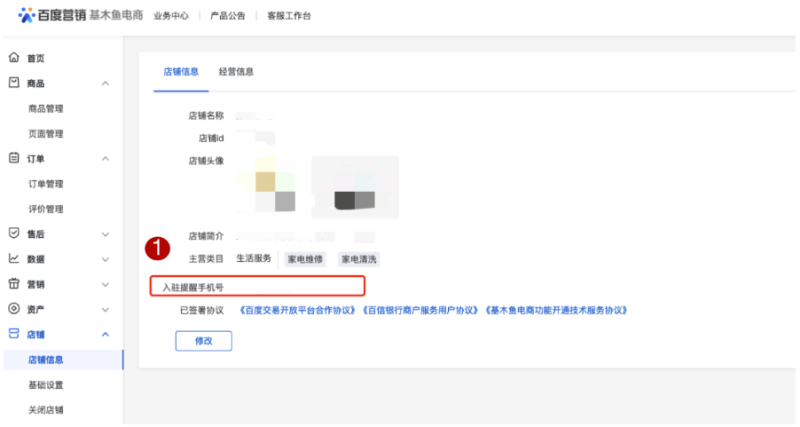Click the 家电清洗 category tag

(359, 259)
